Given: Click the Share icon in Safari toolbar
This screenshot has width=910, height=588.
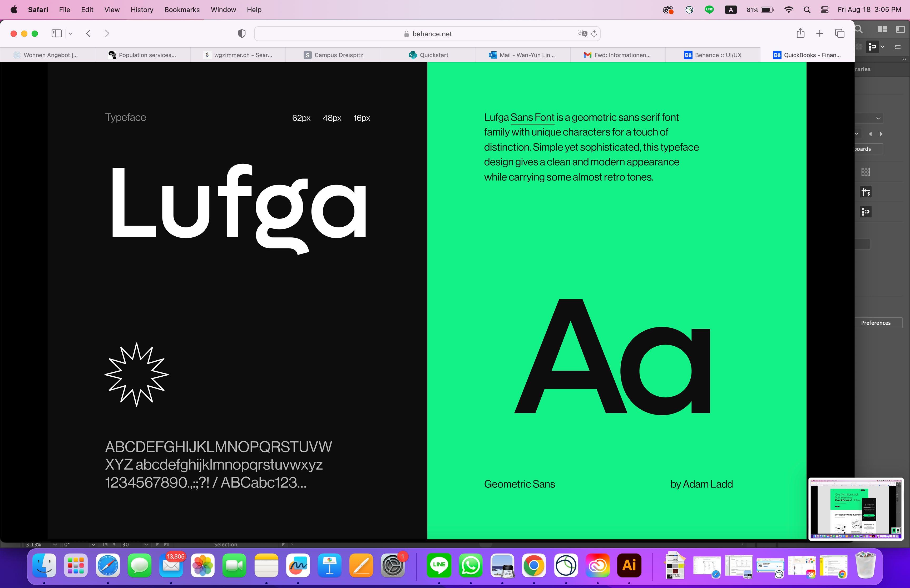Looking at the screenshot, I should [x=800, y=34].
